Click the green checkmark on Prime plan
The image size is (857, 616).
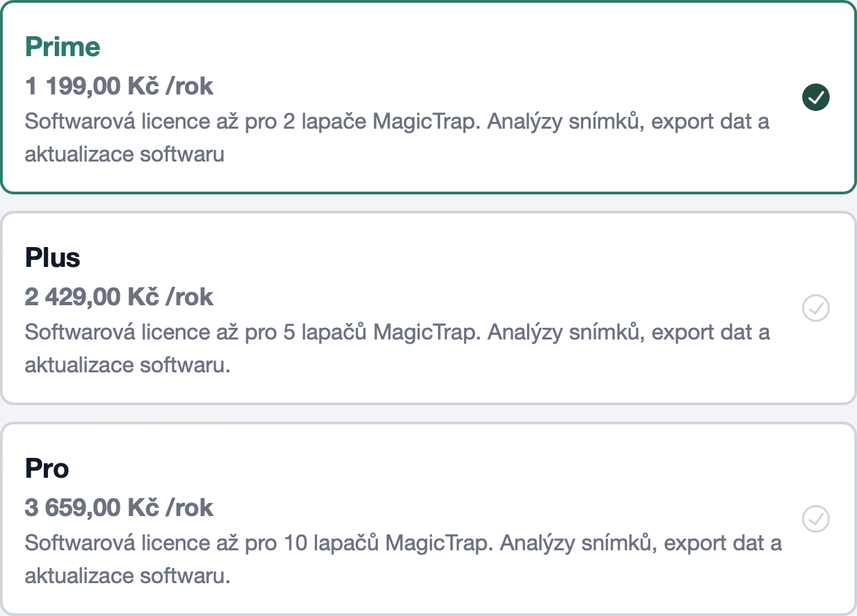[x=816, y=97]
